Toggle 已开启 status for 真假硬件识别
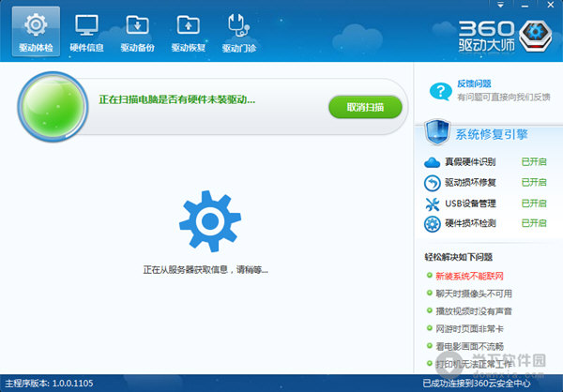This screenshot has width=563, height=392. [534, 162]
